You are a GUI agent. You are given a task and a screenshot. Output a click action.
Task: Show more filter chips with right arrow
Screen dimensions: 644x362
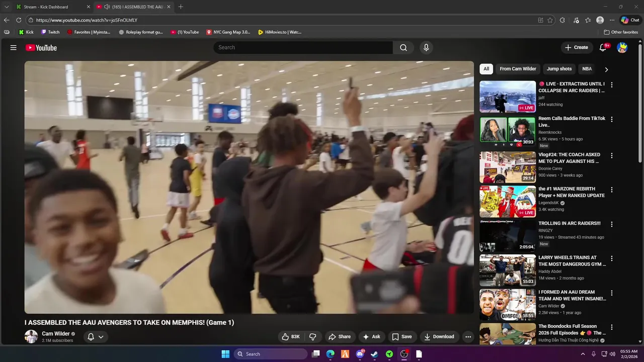click(606, 69)
